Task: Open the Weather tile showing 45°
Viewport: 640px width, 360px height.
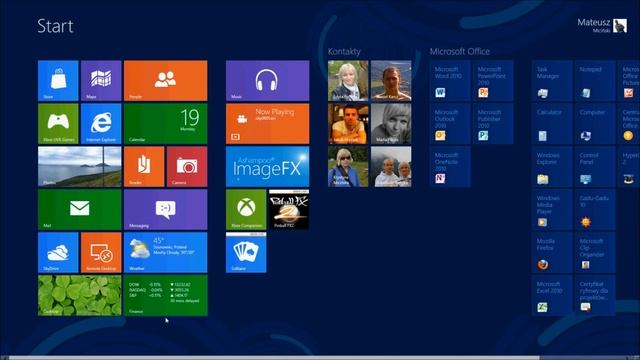Action: [x=166, y=252]
